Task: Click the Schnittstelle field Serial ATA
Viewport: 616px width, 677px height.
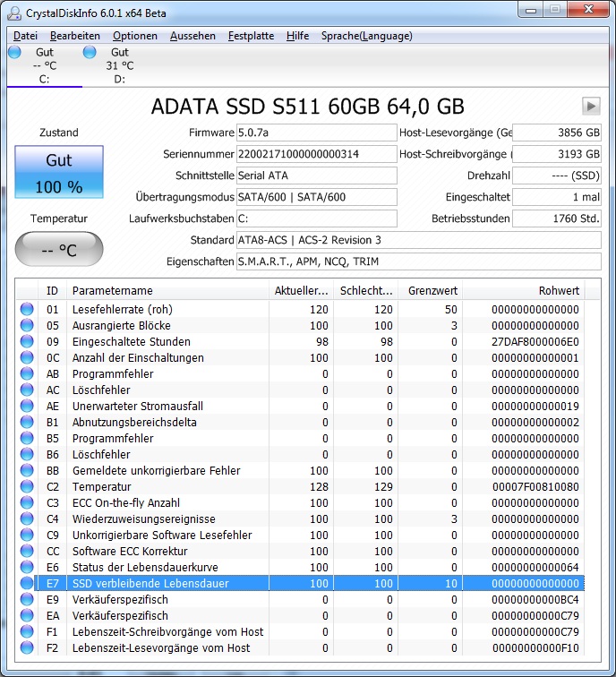Action: click(316, 176)
